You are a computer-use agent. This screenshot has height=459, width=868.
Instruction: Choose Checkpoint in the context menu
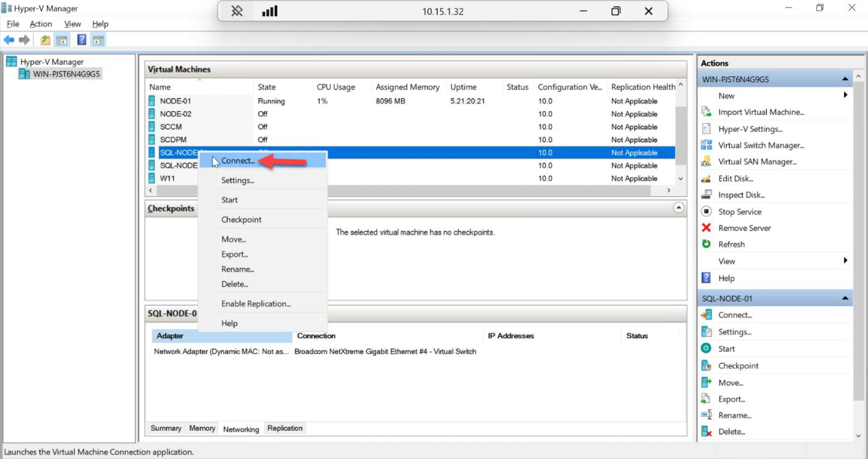click(263, 220)
